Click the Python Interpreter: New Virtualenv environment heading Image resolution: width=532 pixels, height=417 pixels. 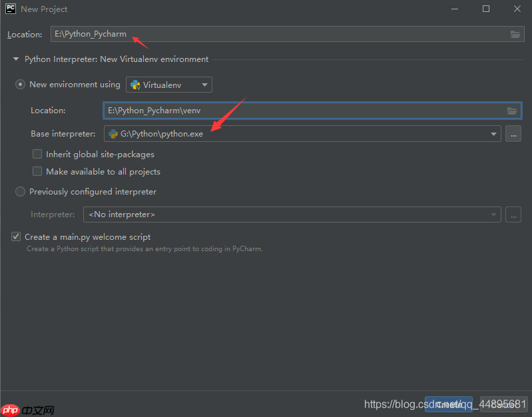(117, 59)
